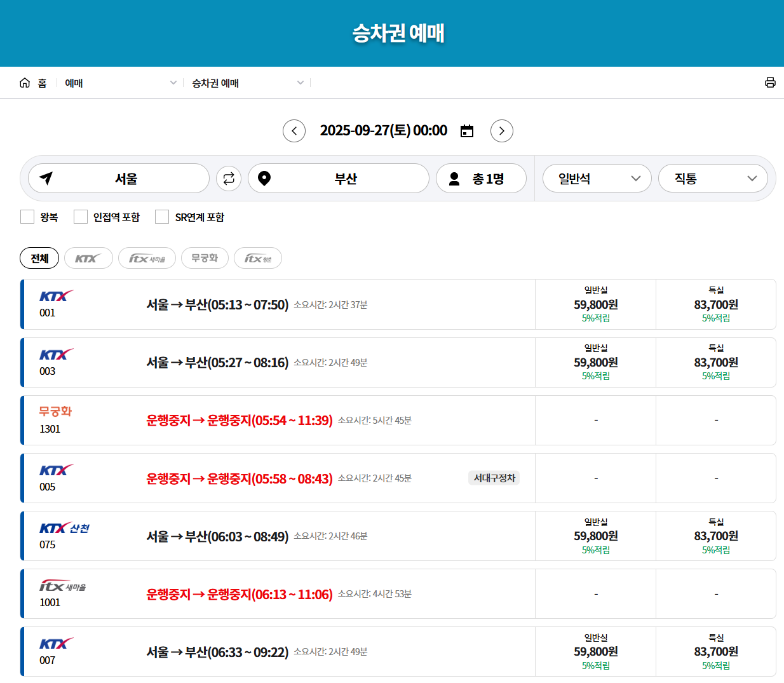Viewport: 784px width, 683px height.
Task: Click the 무궁화 label of train 1301
Action: pos(55,412)
